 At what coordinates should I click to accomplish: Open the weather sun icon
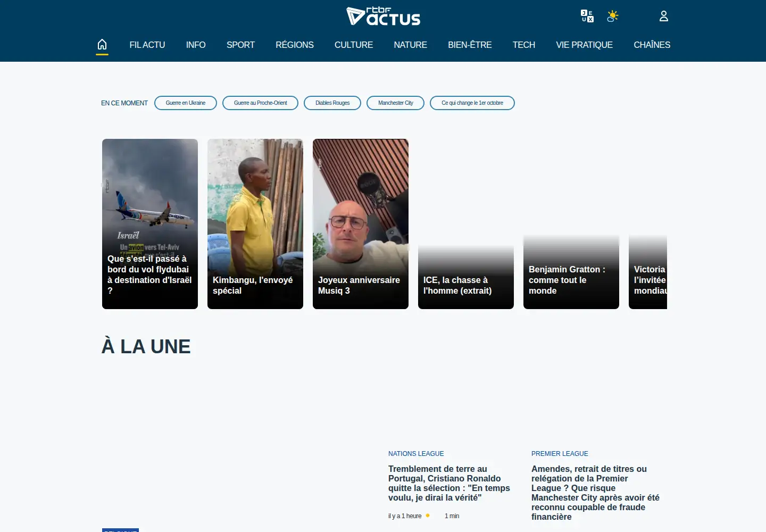click(613, 16)
